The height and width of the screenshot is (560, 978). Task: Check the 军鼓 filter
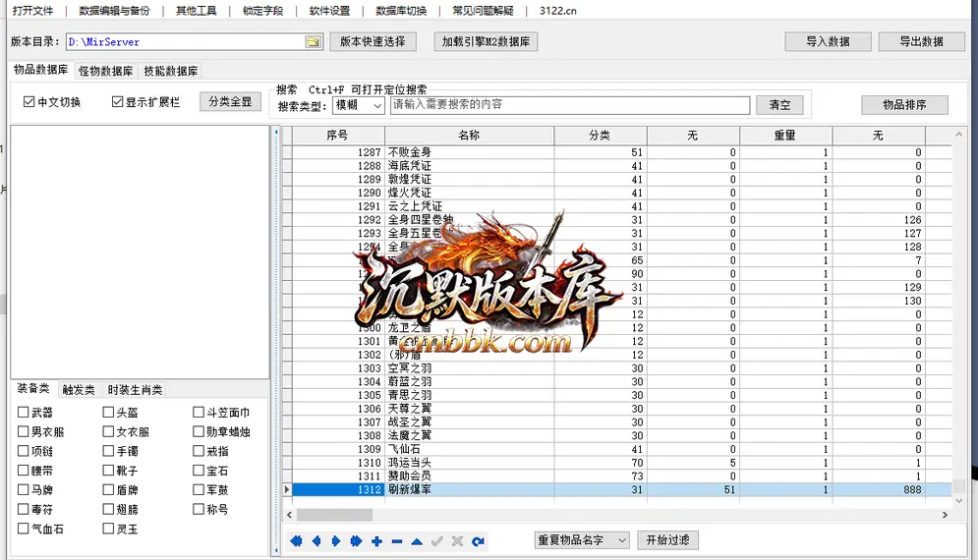click(199, 489)
